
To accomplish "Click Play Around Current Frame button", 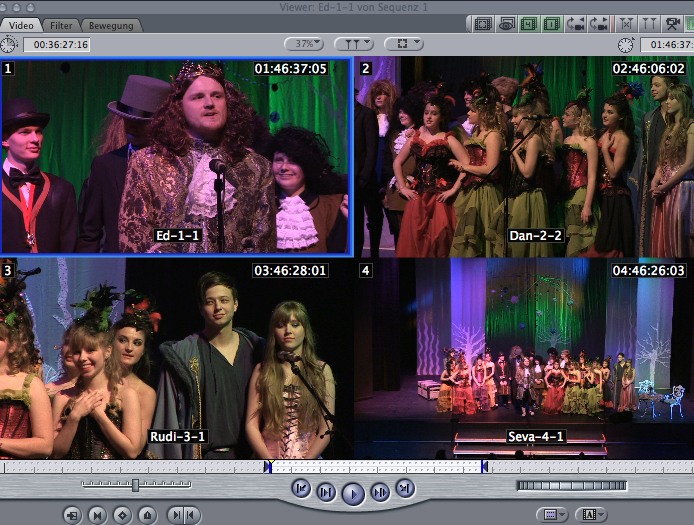I will [x=380, y=492].
